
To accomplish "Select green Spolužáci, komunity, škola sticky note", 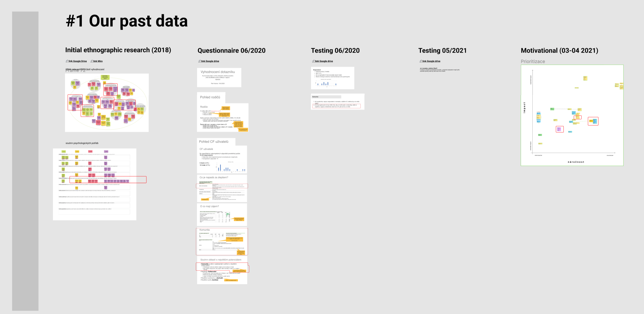I will pos(105,77).
